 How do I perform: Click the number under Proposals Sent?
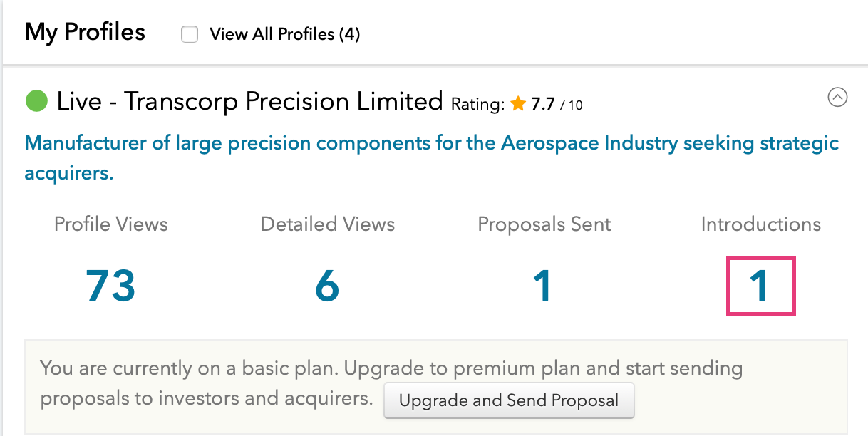point(543,286)
